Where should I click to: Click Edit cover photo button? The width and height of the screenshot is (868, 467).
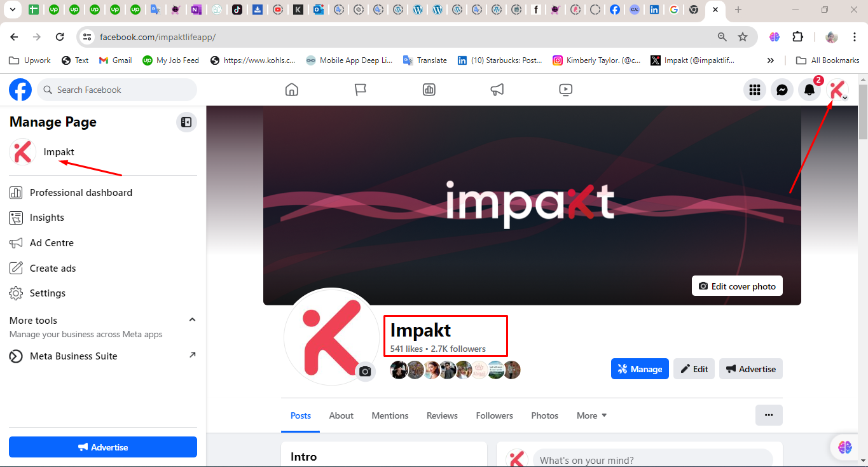point(737,286)
